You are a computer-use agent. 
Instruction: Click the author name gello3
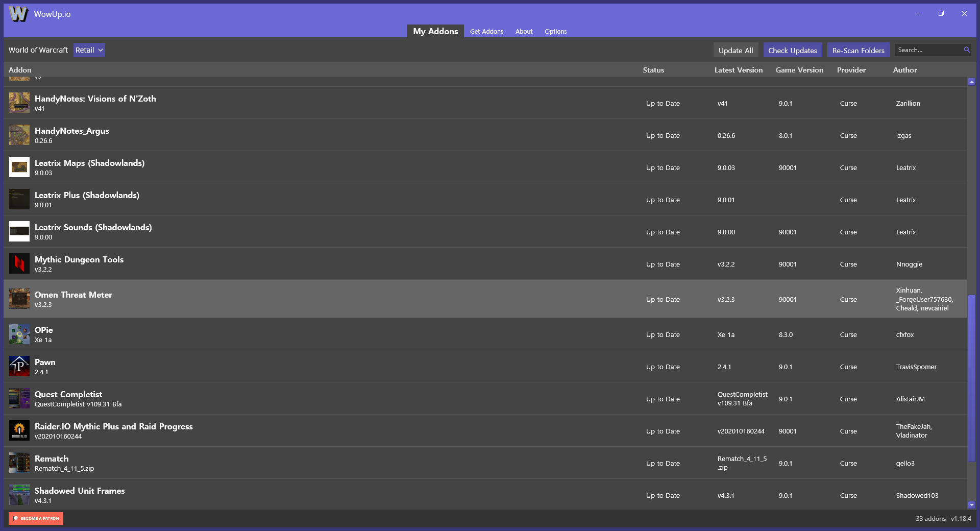pos(905,463)
